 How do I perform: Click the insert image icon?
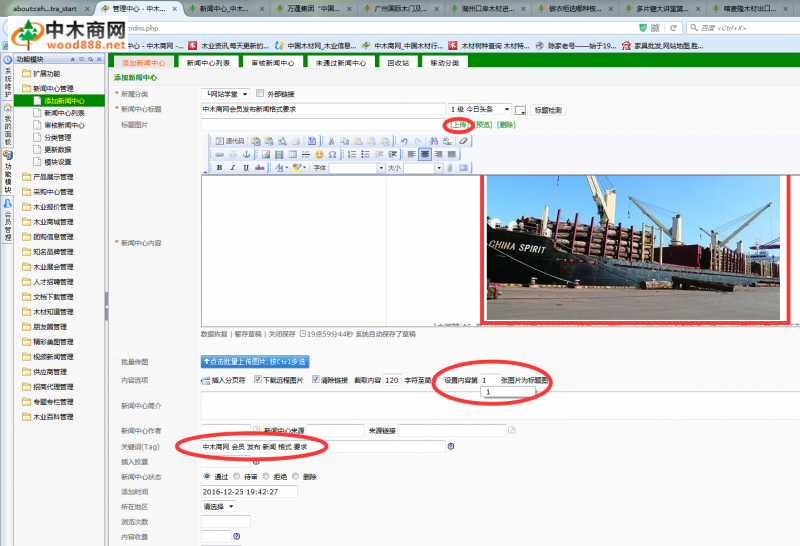point(266,154)
